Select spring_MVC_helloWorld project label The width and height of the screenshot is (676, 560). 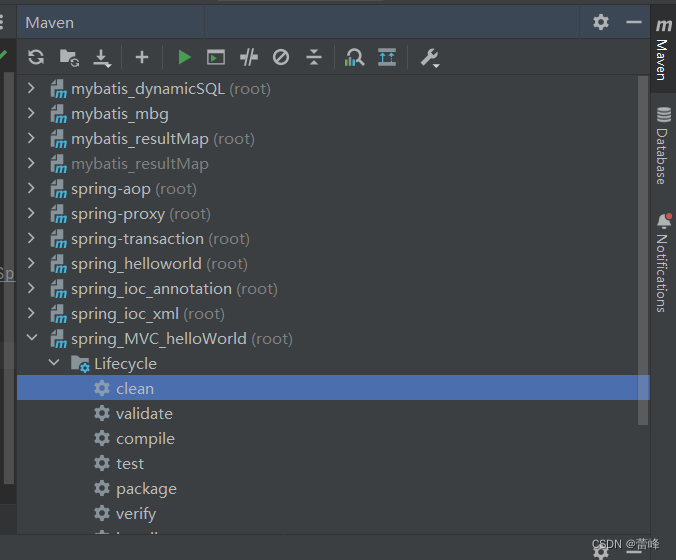pyautogui.click(x=159, y=339)
